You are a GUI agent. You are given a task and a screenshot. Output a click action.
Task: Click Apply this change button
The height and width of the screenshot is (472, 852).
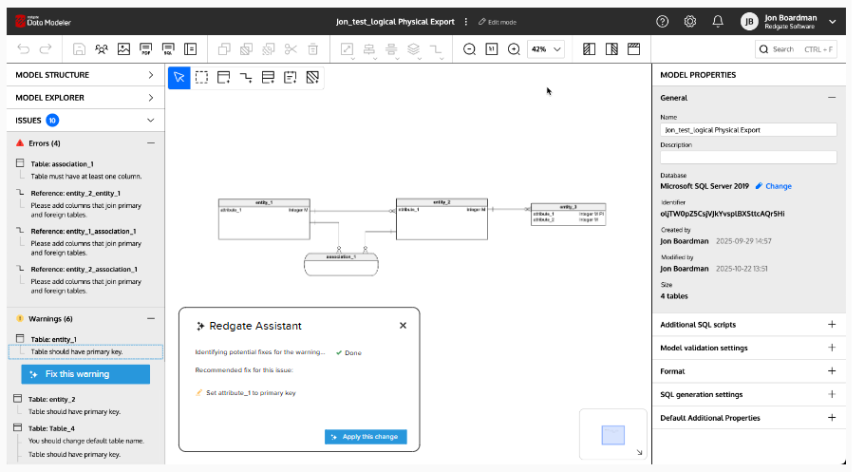click(x=366, y=437)
